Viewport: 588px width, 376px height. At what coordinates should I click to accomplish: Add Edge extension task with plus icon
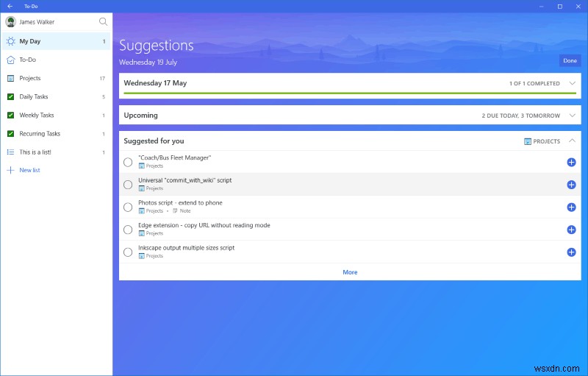coord(571,230)
